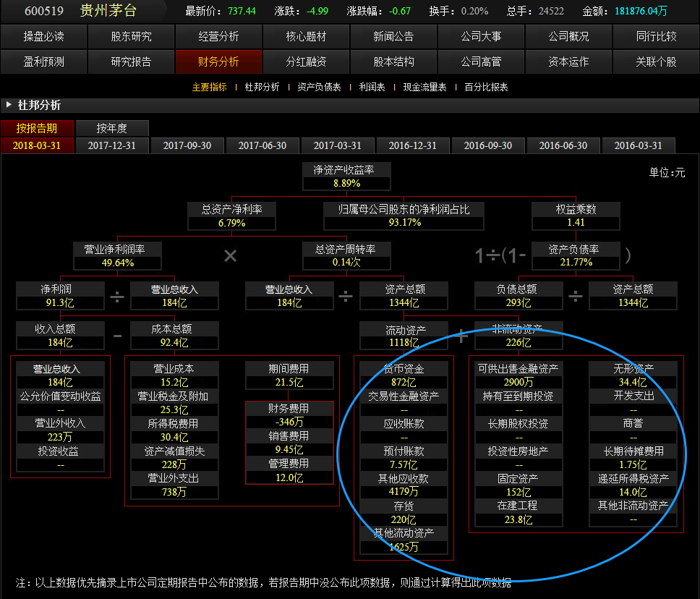Screen dimensions: 700x599
Task: Open the 核心题材 tab
Action: coord(307,37)
